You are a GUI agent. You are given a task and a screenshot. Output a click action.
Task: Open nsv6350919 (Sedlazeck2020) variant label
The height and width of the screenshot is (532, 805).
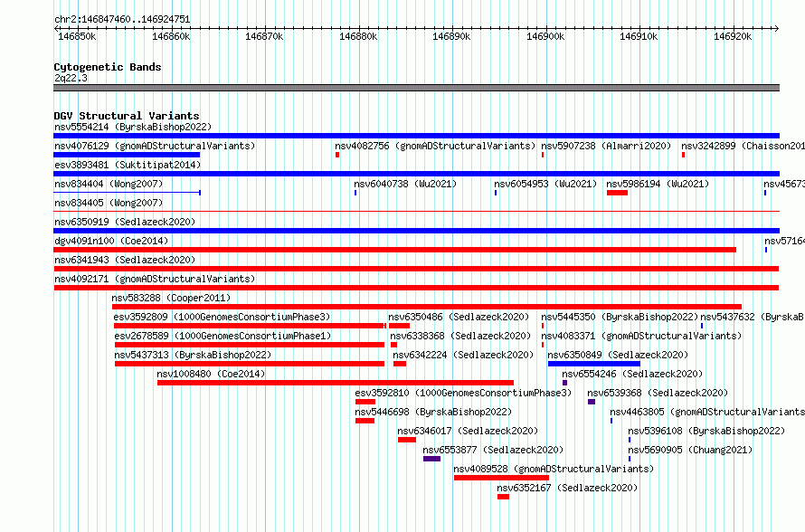[125, 222]
